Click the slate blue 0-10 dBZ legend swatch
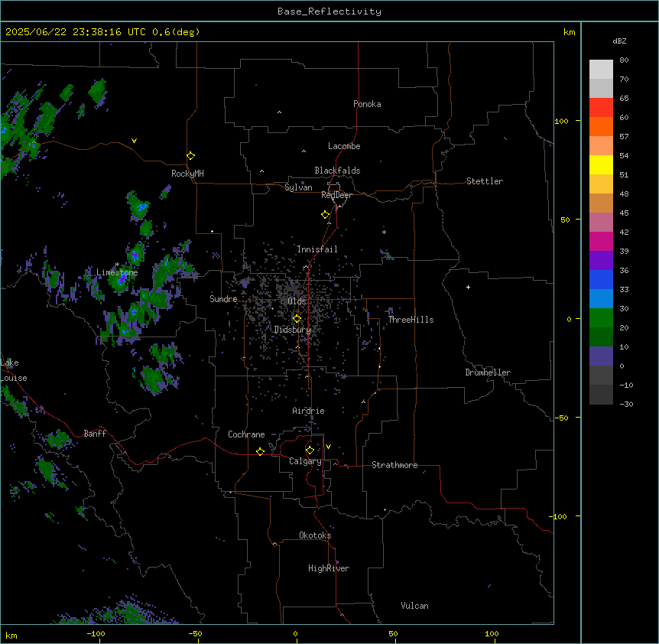The image size is (659, 644). [601, 356]
